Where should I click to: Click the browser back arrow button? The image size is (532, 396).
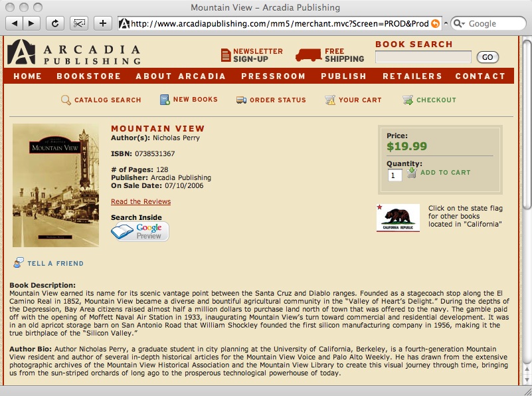(14, 23)
